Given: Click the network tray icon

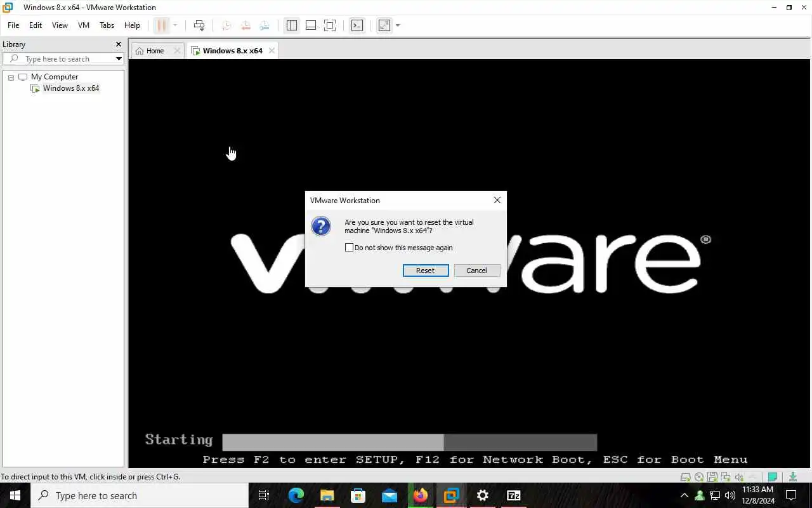Looking at the screenshot, I should (715, 495).
